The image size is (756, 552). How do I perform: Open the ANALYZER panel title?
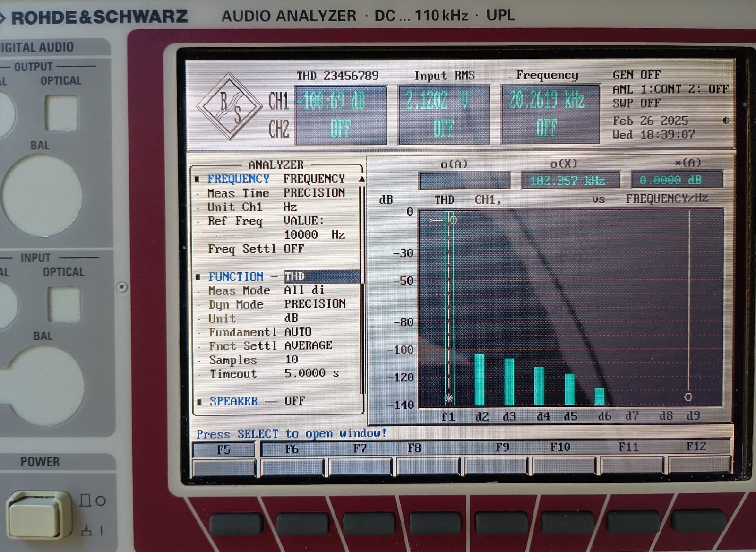pos(276,165)
